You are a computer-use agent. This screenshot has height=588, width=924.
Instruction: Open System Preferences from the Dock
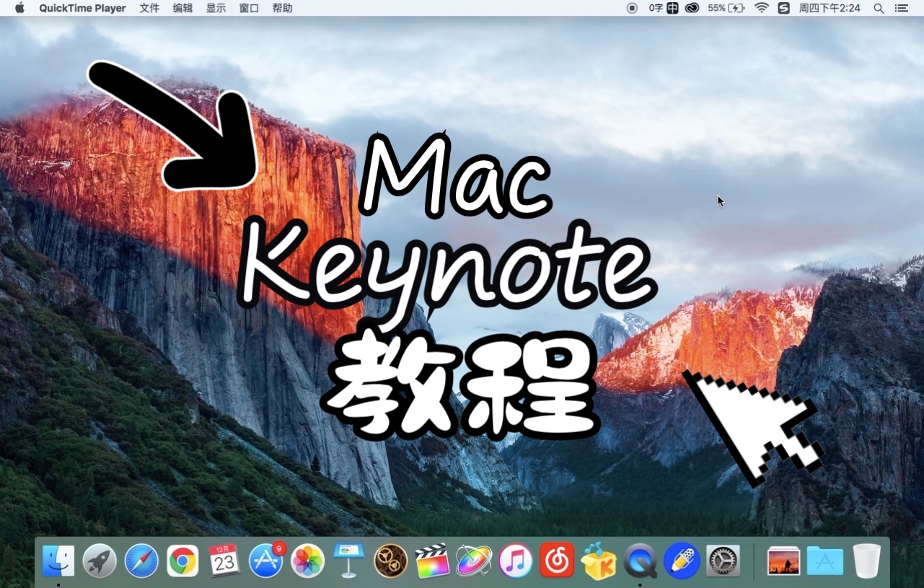click(722, 560)
